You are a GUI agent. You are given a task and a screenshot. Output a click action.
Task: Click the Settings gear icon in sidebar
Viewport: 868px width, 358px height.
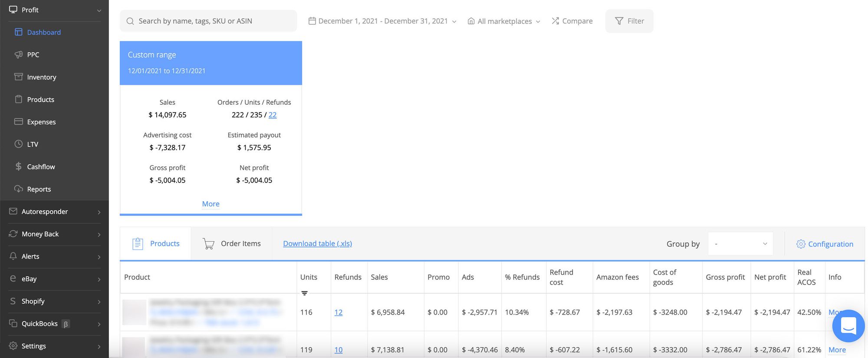tap(13, 346)
